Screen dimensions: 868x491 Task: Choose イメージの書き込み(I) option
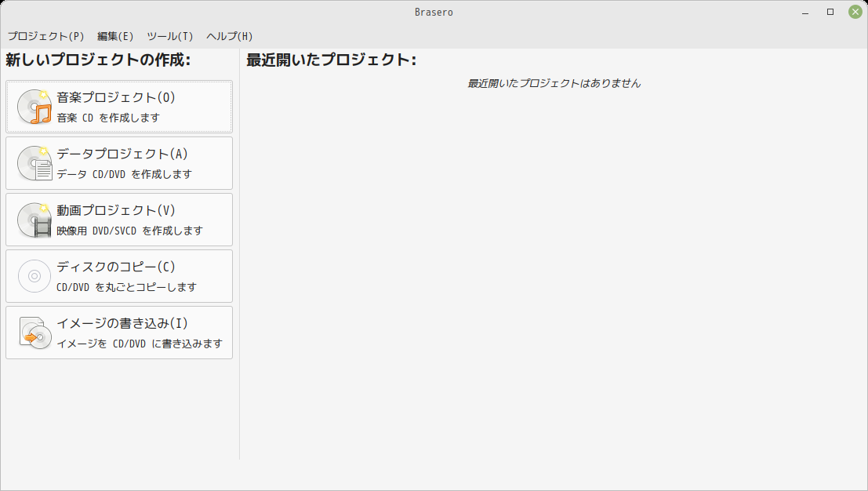coord(119,333)
